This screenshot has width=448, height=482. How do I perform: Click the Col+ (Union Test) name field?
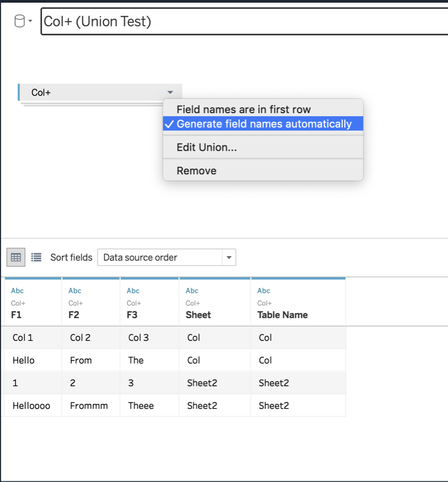pyautogui.click(x=244, y=22)
